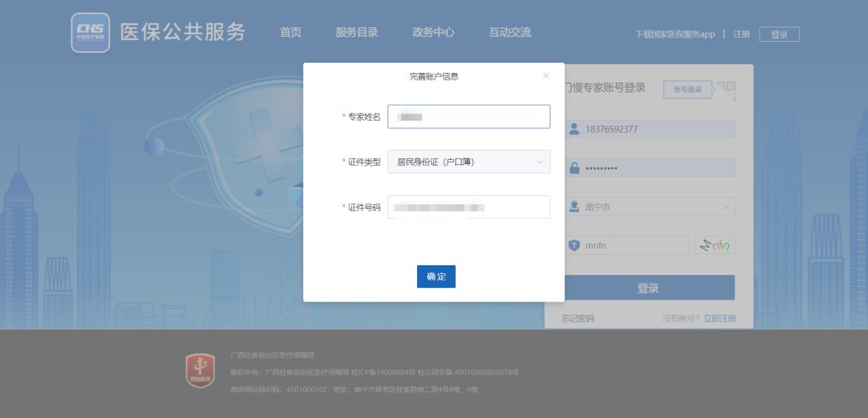Viewport: 868px width, 418px height.
Task: Open the 南宁市 city dropdown
Action: coord(651,207)
